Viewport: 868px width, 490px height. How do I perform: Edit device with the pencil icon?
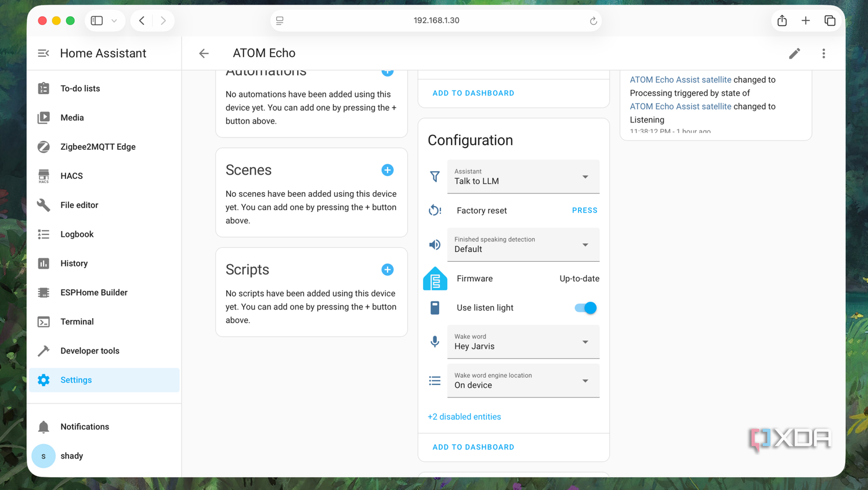(x=794, y=53)
